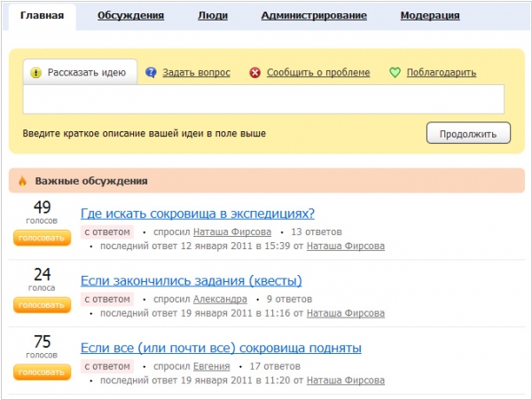The width and height of the screenshot is (532, 400).
Task: Open the Главная tab
Action: click(x=42, y=16)
